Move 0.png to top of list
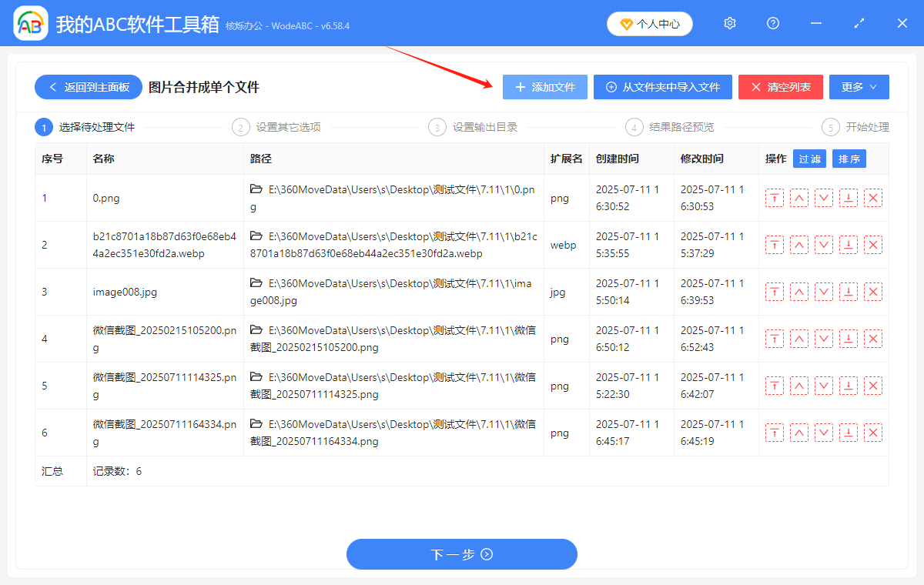The width and height of the screenshot is (924, 585). point(774,198)
